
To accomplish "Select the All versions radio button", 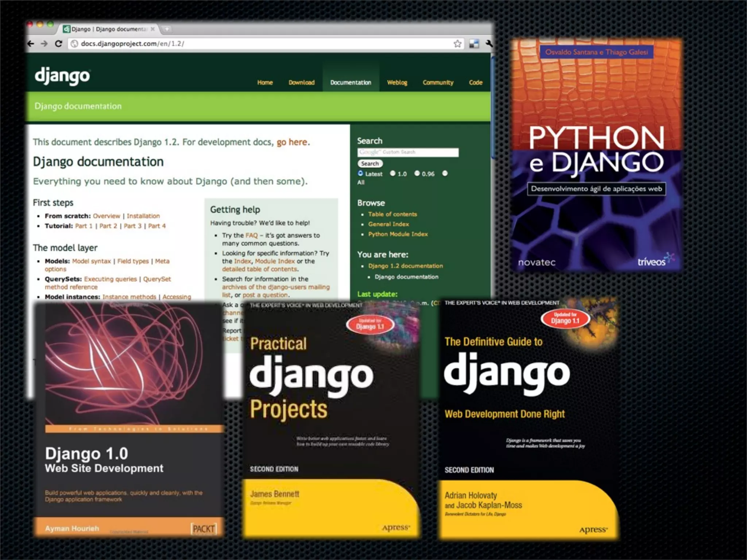I will tap(445, 174).
